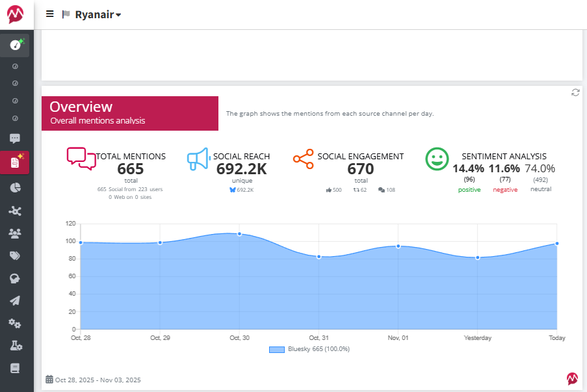
Task: Click the retweet shares count 62
Action: pos(360,190)
